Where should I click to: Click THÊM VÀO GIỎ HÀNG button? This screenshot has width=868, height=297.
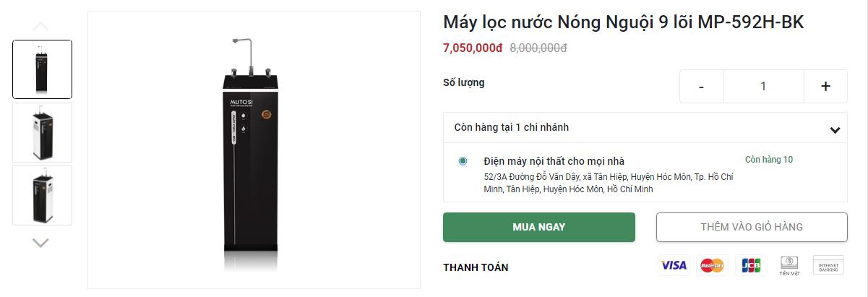[752, 227]
